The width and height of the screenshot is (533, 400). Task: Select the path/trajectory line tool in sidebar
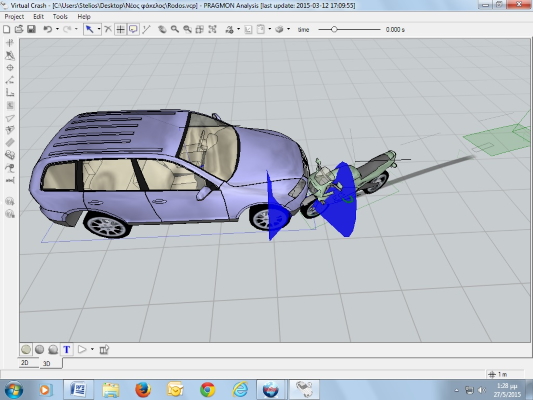pos(10,80)
